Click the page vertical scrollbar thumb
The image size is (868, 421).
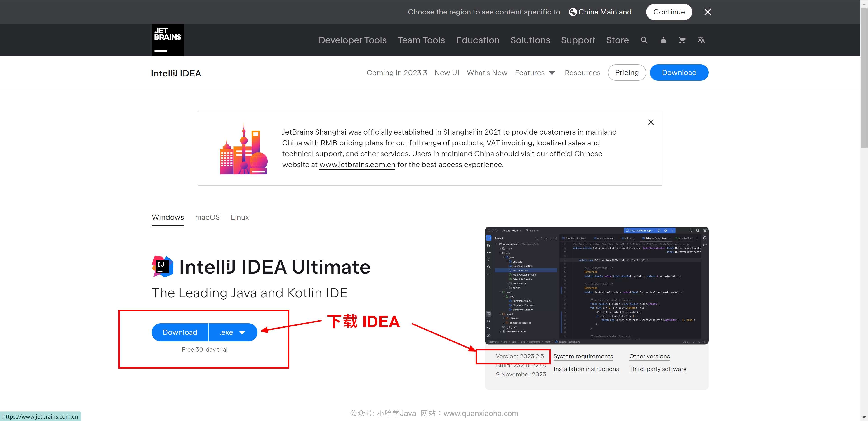pos(864,78)
